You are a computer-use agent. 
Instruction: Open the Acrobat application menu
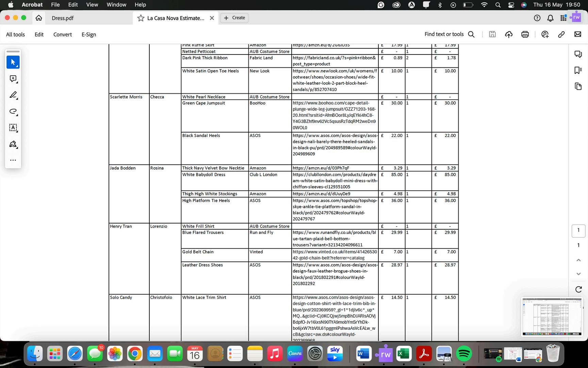pos(32,5)
